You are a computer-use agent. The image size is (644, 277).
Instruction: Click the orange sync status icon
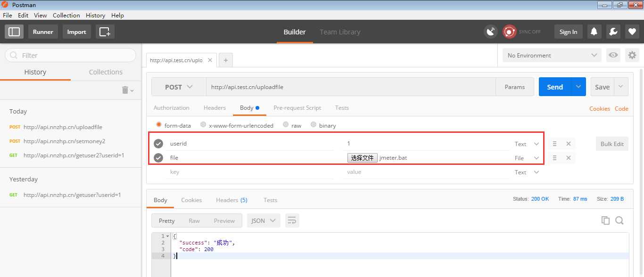click(x=509, y=32)
